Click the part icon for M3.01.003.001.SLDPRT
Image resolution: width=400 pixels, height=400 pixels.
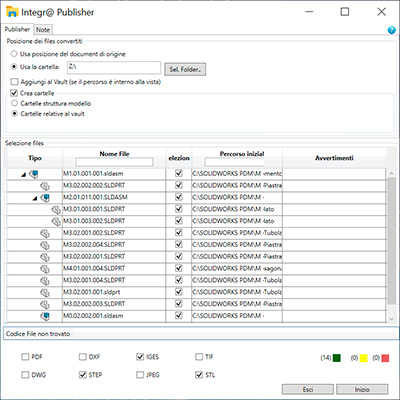click(56, 210)
